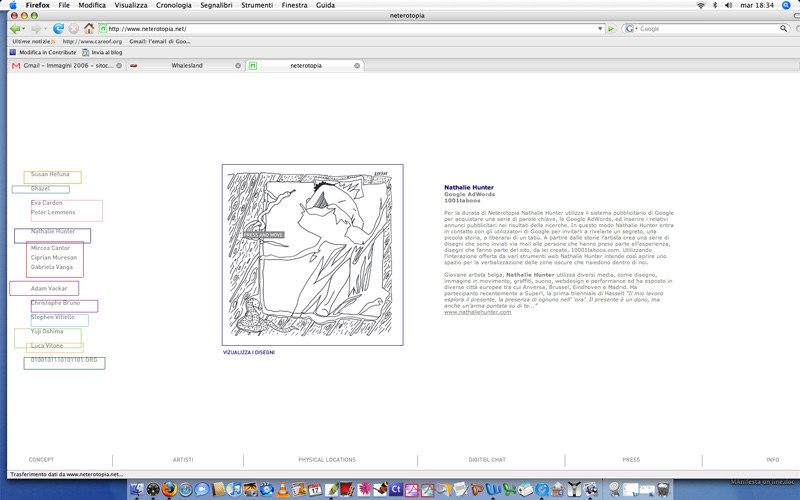Open the Luca Vitone artist link
The height and width of the screenshot is (500, 800).
[47, 345]
